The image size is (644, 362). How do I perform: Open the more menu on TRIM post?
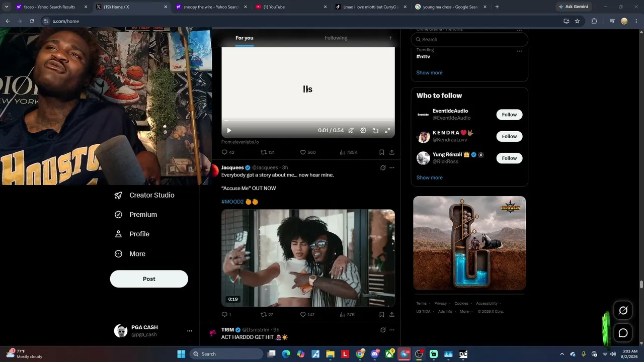tap(392, 330)
